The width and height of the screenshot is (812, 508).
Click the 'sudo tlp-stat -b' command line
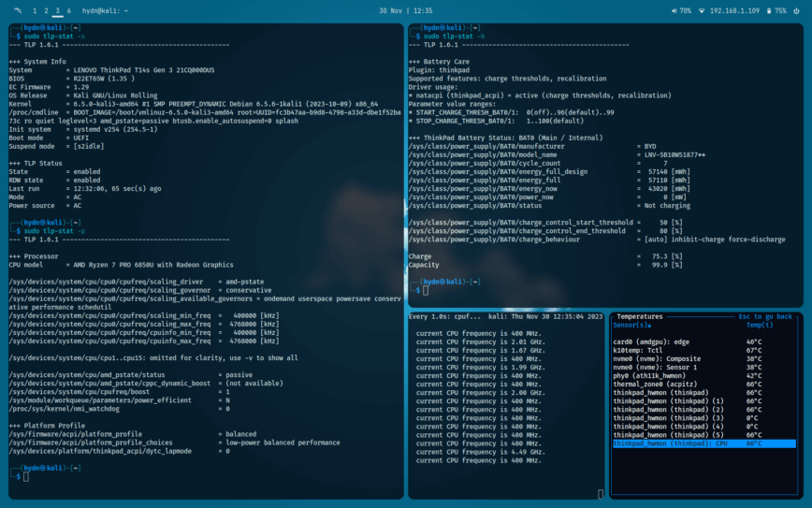click(454, 36)
